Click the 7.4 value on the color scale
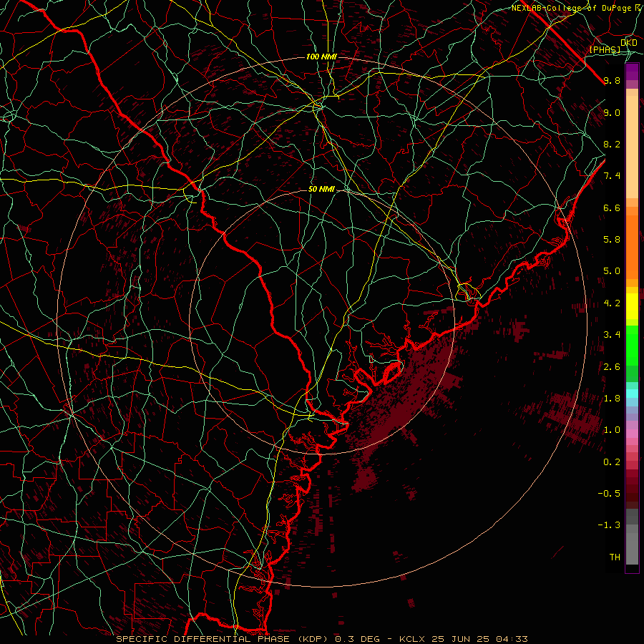644x644 pixels. (612, 176)
